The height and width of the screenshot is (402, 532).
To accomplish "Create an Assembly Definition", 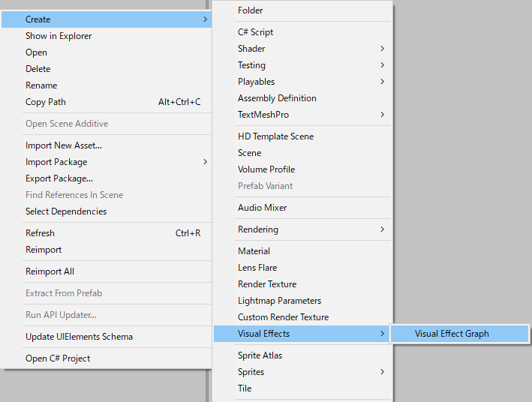I will click(302, 98).
